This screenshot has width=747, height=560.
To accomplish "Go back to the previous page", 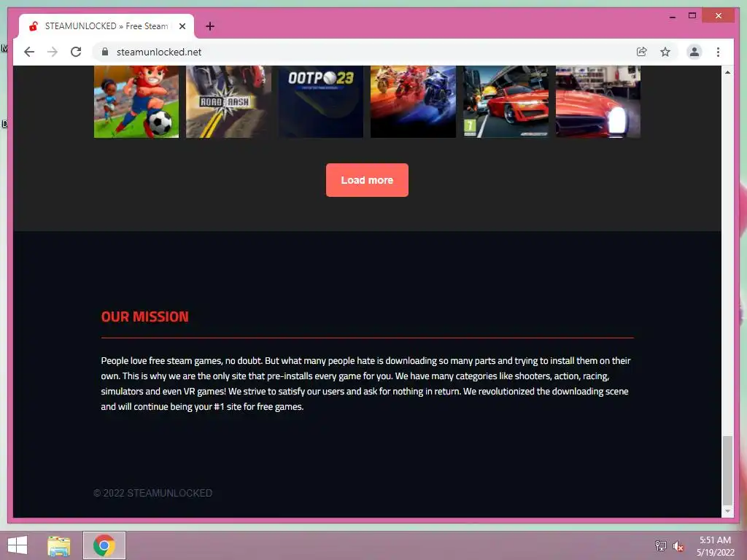I will (x=29, y=52).
